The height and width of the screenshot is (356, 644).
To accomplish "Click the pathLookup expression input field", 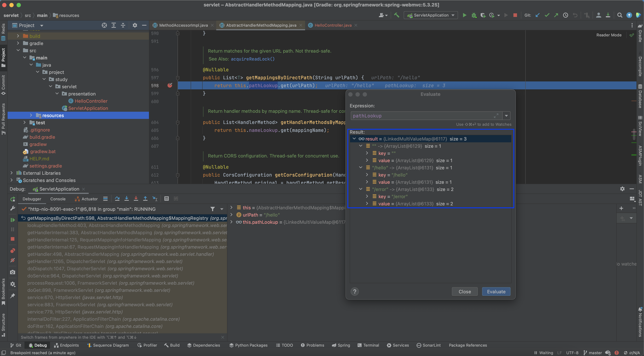I will click(423, 116).
